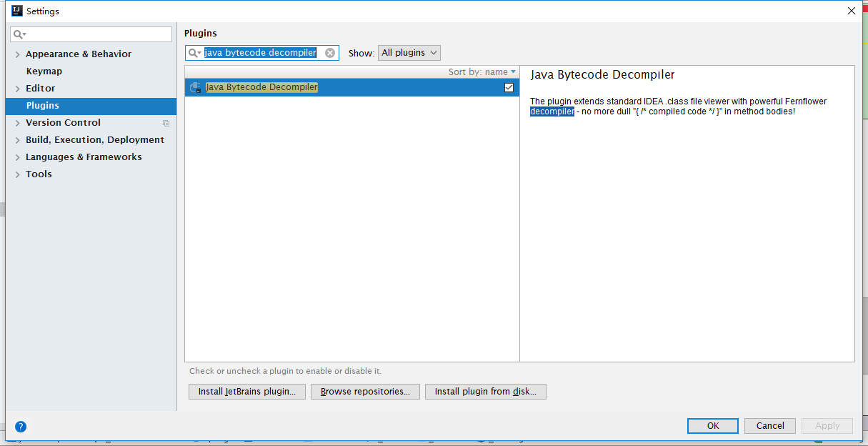Expand the Version Control section arrow
Viewport: 868px width, 446px height.
click(17, 123)
